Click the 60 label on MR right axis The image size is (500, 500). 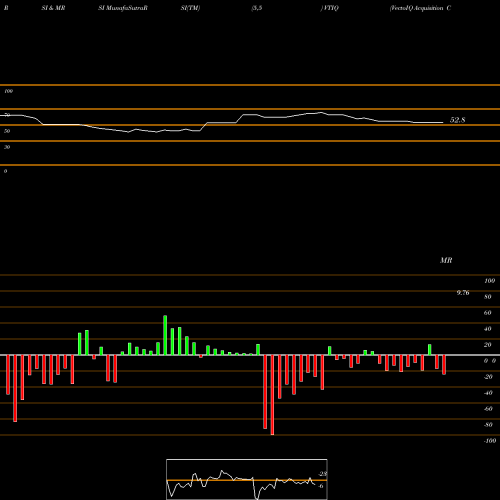click(x=488, y=313)
